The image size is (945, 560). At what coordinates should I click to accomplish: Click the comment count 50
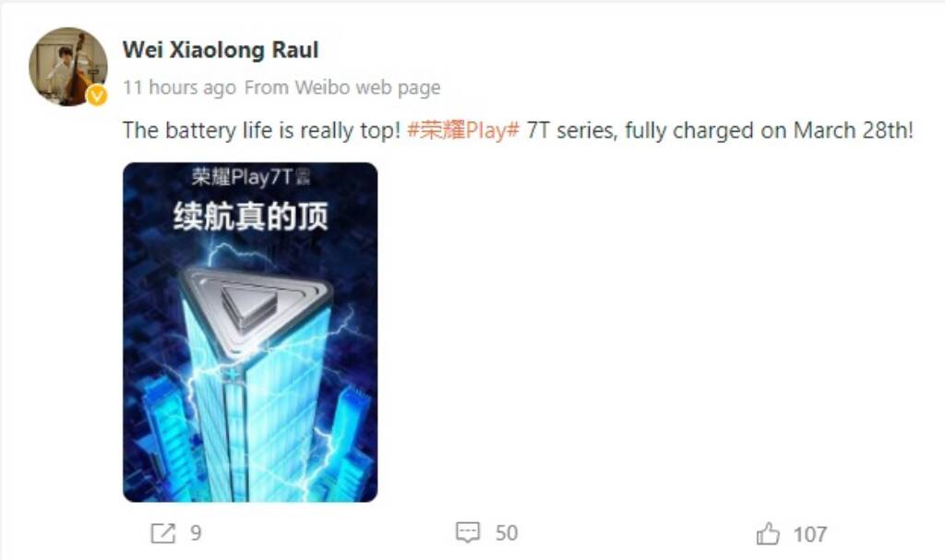[507, 533]
